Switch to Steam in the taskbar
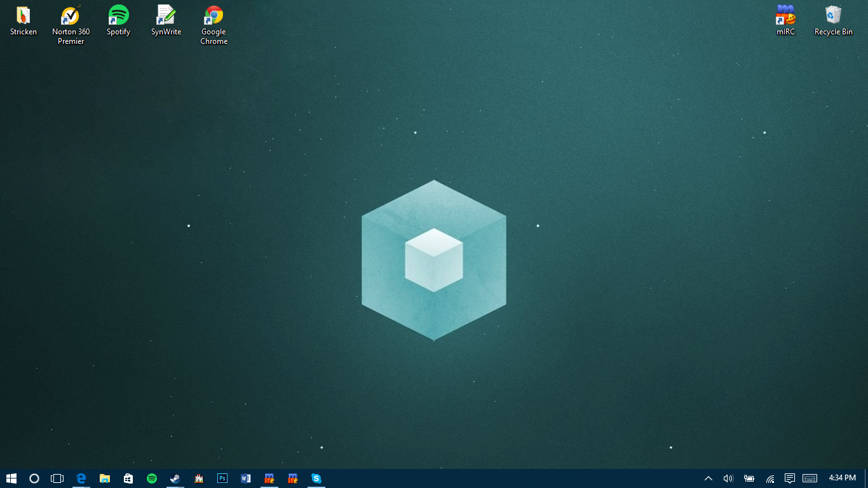 (175, 478)
